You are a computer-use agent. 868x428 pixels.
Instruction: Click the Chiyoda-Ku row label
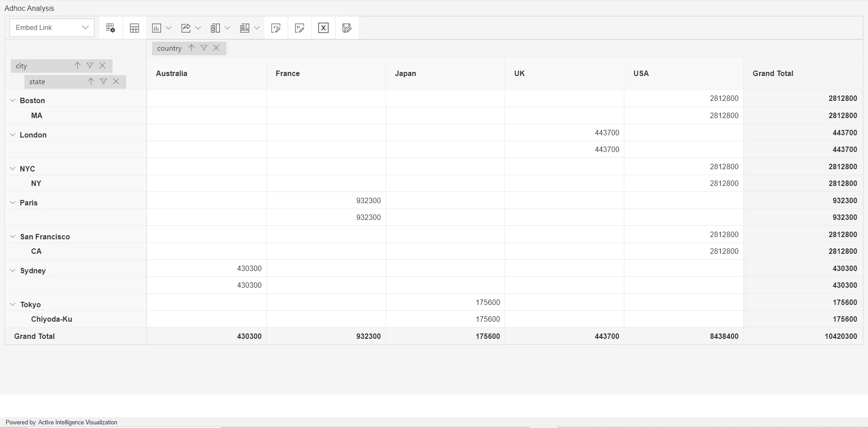[x=52, y=319]
